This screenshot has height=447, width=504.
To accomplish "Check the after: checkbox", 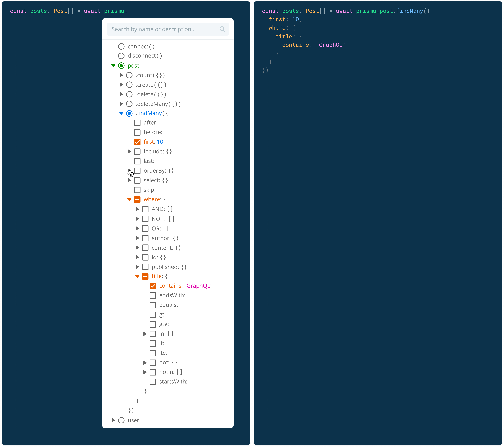I will pos(137,123).
